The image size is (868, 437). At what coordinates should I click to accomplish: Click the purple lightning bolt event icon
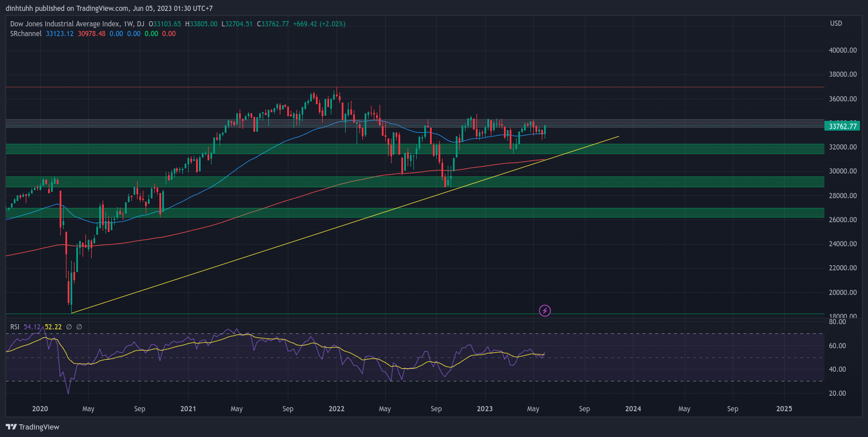[x=545, y=310]
